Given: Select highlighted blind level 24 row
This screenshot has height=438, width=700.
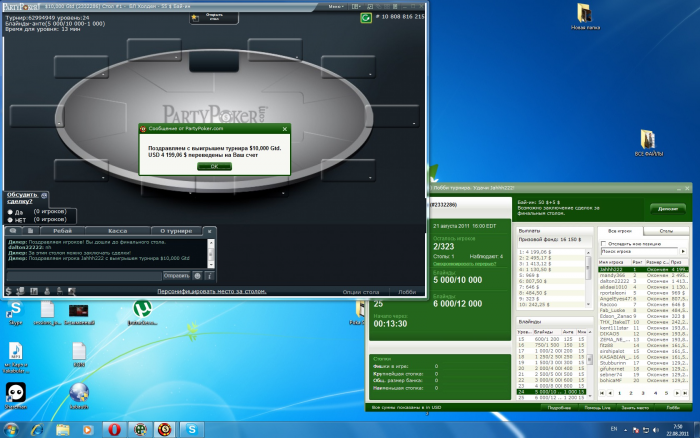Looking at the screenshot, I should coord(551,392).
